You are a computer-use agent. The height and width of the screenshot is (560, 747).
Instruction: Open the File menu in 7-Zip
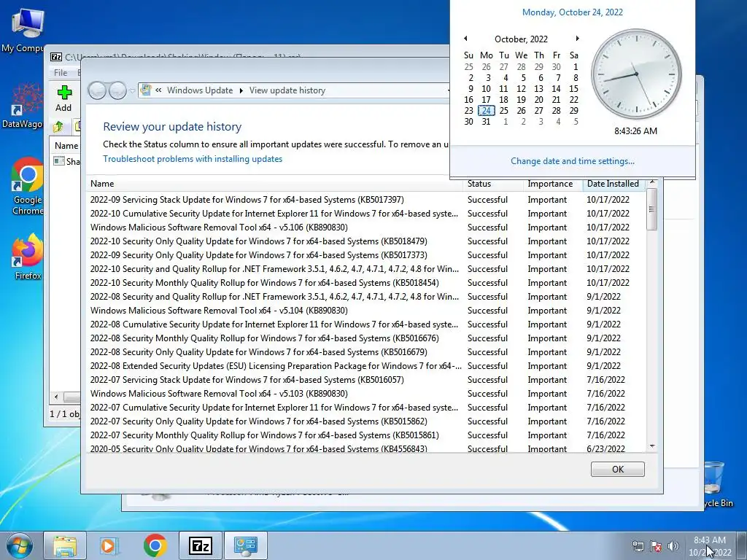[61, 72]
